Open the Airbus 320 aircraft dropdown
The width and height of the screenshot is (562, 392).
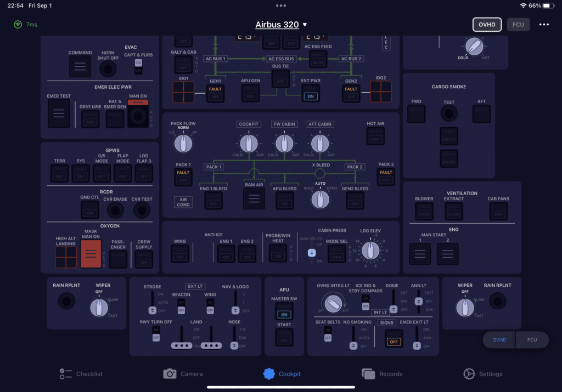(281, 25)
